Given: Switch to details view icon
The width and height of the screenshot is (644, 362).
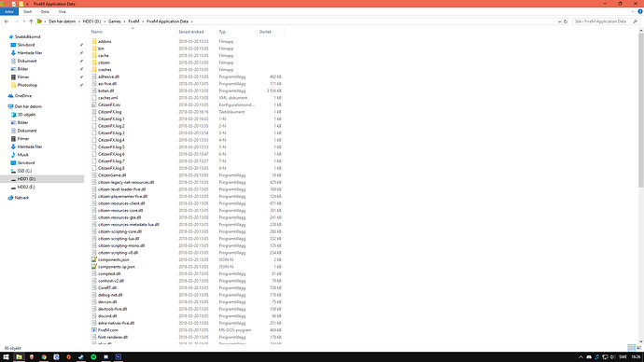Looking at the screenshot, I should click(x=631, y=348).
